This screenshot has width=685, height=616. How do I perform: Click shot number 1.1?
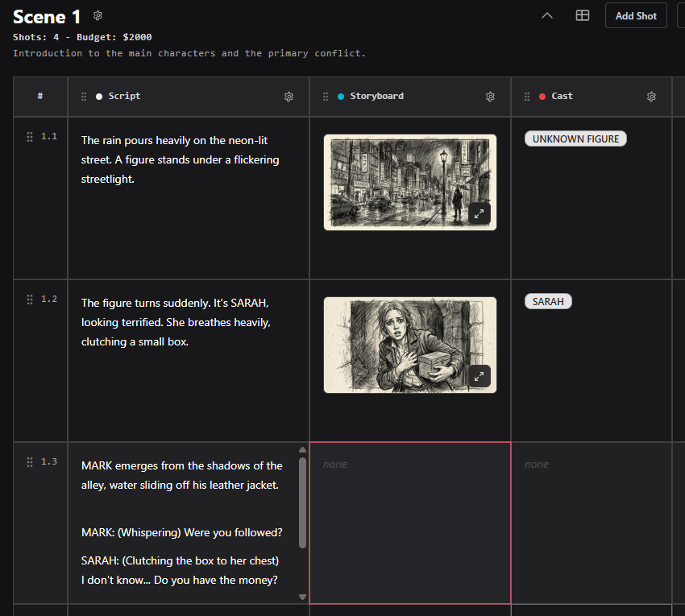click(x=49, y=136)
